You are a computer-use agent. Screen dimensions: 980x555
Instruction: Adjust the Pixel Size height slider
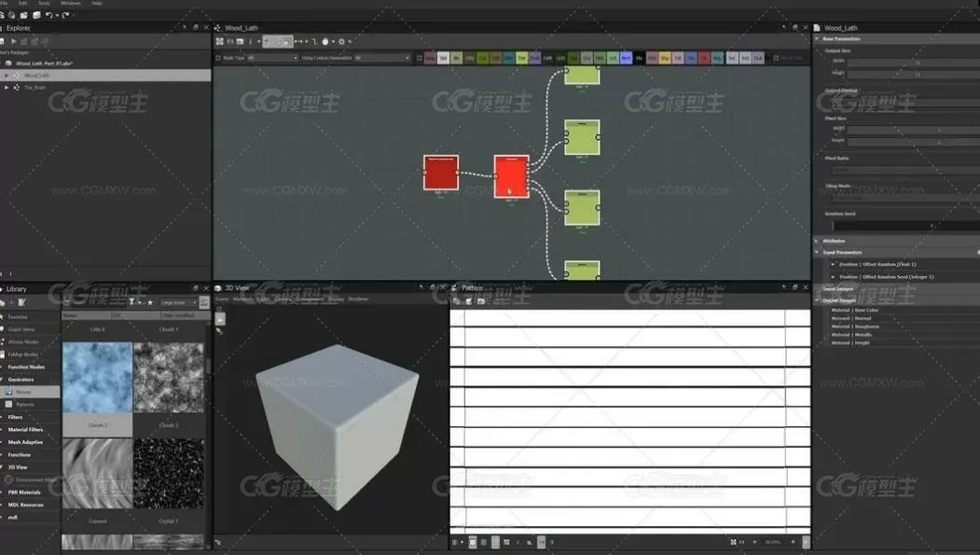tap(914, 142)
